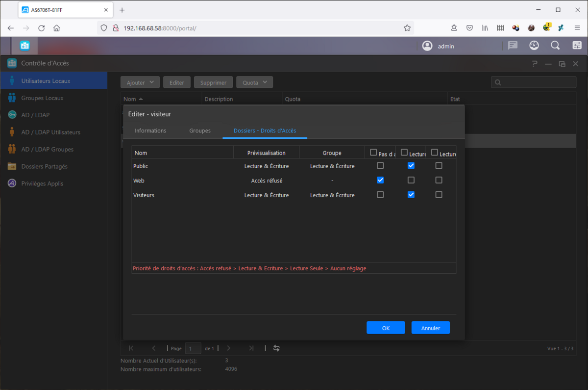Check 'Pas d'accès' header checkbox

[373, 153]
